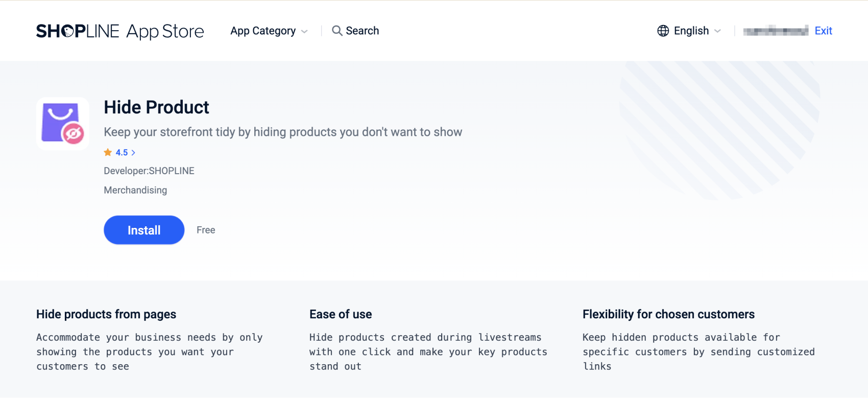Open the rating chevron next to 4.5
The width and height of the screenshot is (868, 400).
tap(133, 153)
